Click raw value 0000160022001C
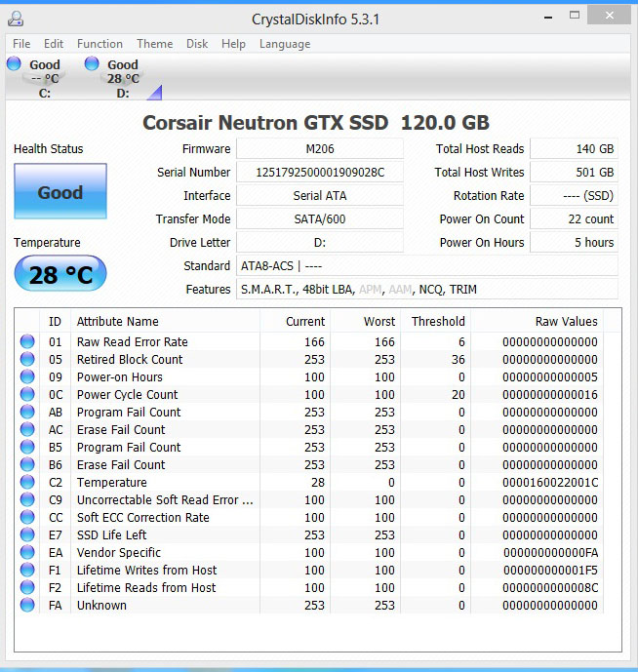The width and height of the screenshot is (638, 672). coord(550,482)
